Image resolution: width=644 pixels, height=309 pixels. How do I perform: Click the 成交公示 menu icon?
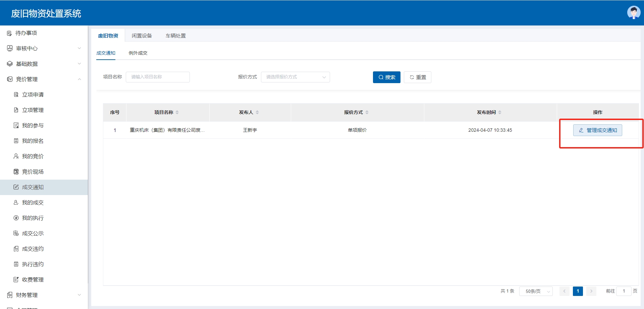pos(16,233)
